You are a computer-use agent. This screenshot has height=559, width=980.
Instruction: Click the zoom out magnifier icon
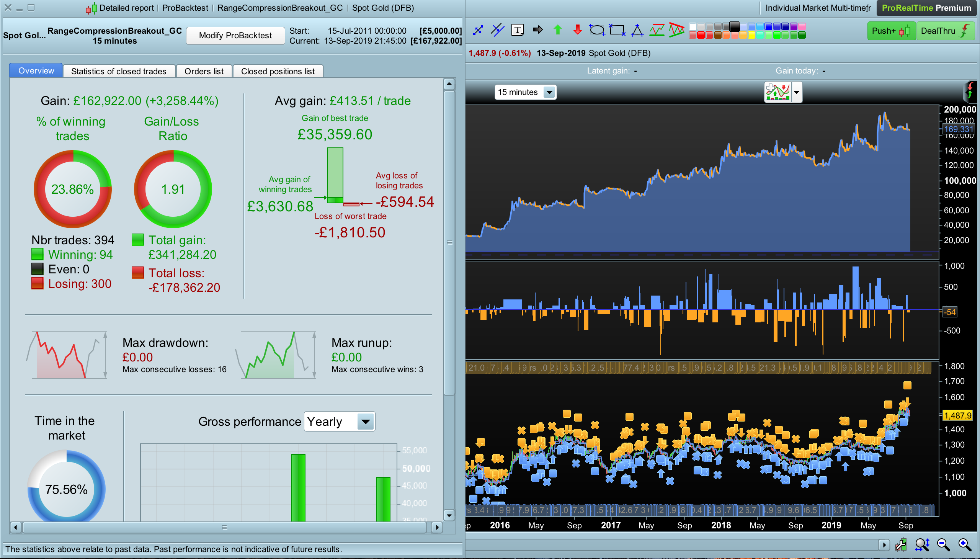[x=943, y=544]
